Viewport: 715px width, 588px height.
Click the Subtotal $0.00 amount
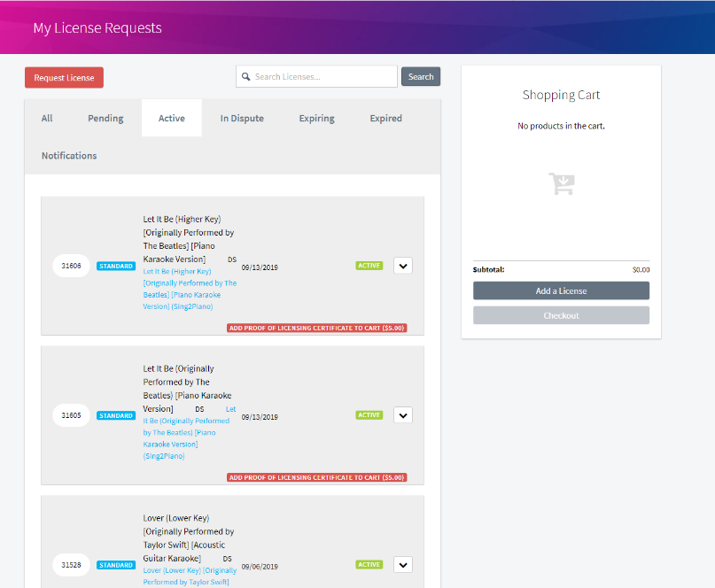[x=641, y=270]
